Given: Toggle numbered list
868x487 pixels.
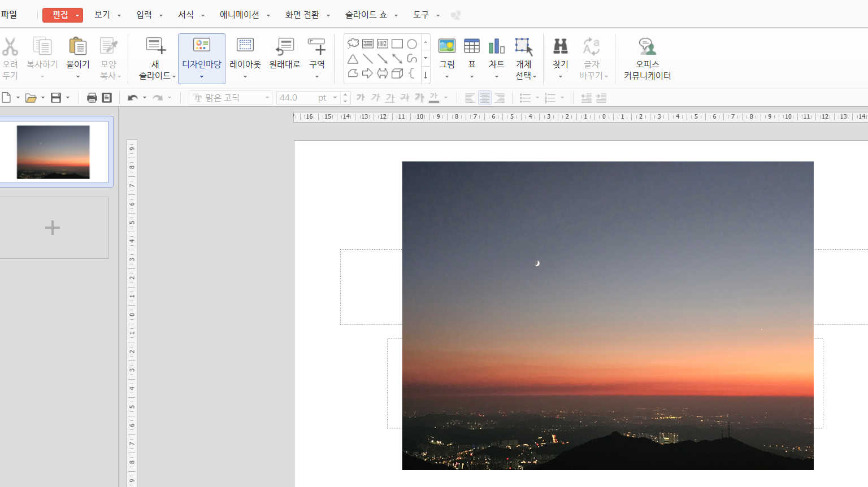Looking at the screenshot, I should (x=550, y=98).
